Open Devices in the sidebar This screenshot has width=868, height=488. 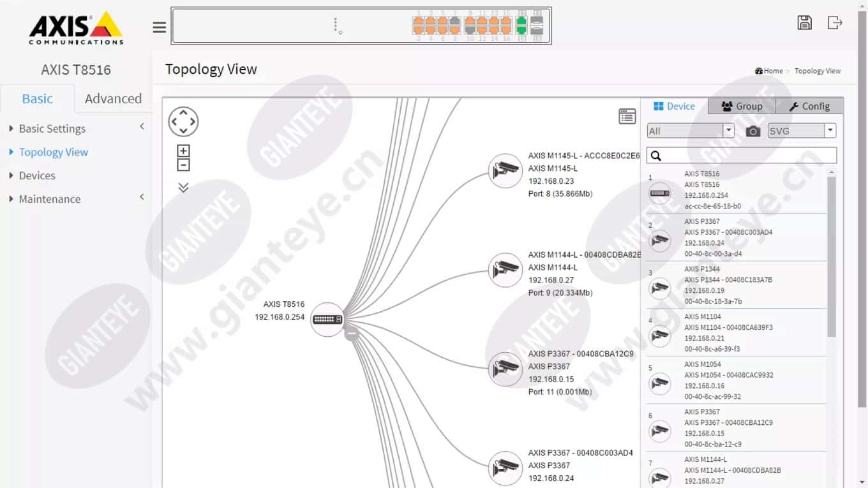pyautogui.click(x=37, y=175)
